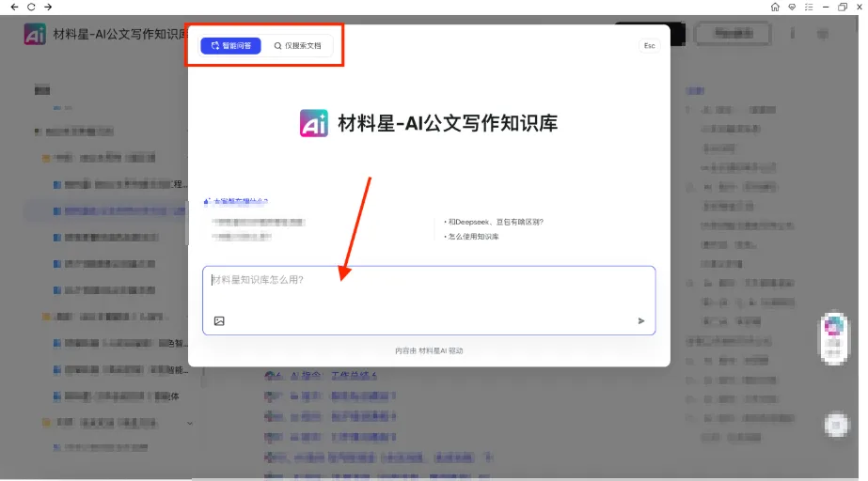The width and height of the screenshot is (868, 481).
Task: Focus the 材料星知识库怎么用? input box
Action: pyautogui.click(x=429, y=301)
